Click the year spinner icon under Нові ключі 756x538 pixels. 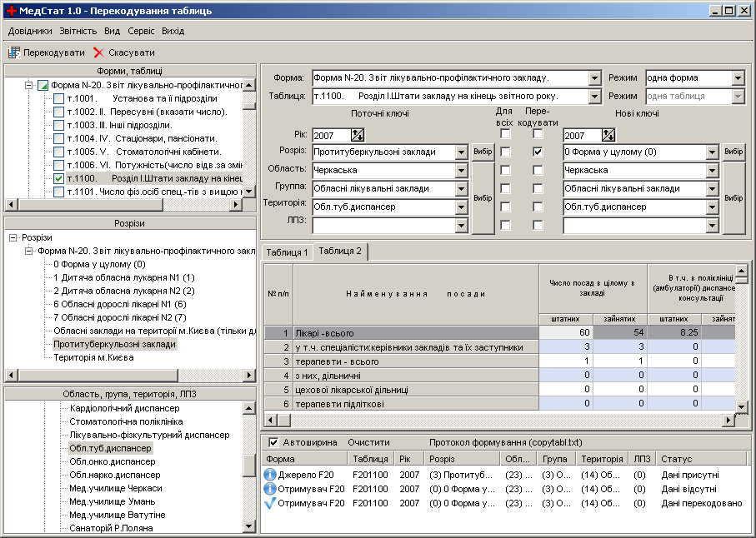click(608, 136)
